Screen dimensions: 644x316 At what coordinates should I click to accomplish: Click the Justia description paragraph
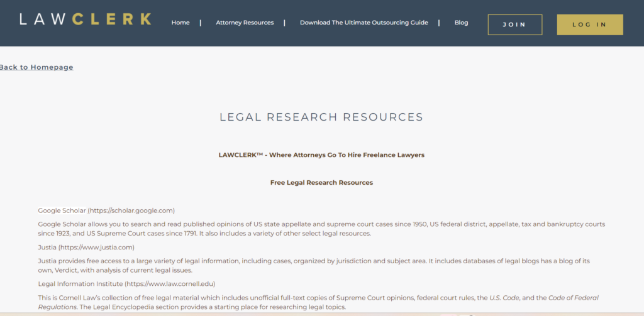(314, 266)
